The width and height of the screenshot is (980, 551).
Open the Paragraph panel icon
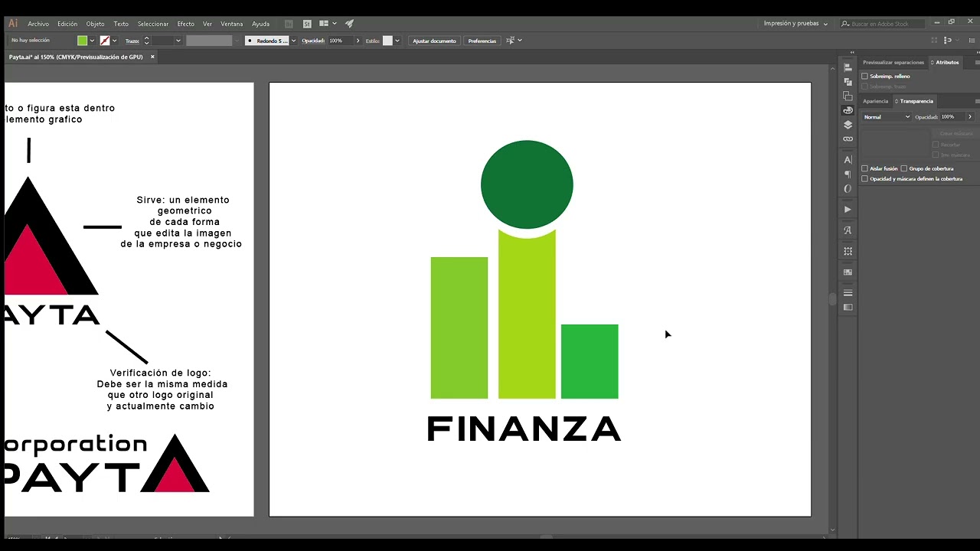click(848, 174)
